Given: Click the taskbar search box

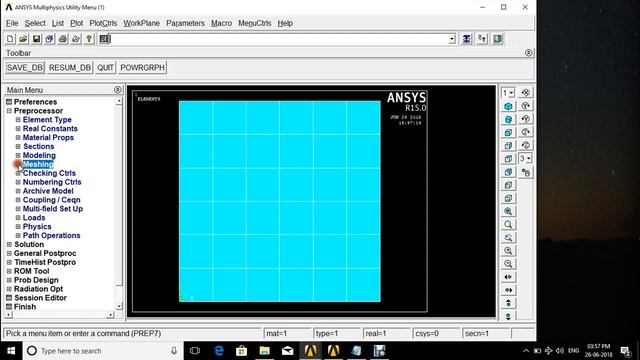Looking at the screenshot, I should (103, 351).
